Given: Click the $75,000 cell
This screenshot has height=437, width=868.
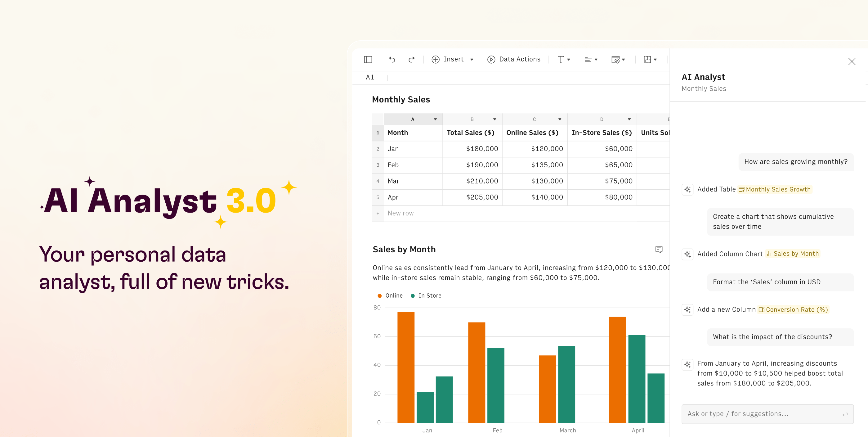Looking at the screenshot, I should pos(602,181).
